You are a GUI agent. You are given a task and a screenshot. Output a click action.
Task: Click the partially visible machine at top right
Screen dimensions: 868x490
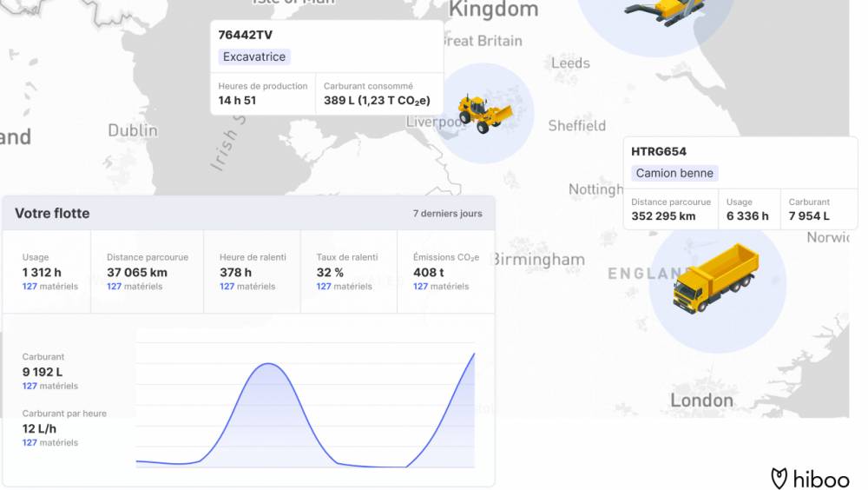pos(665,10)
